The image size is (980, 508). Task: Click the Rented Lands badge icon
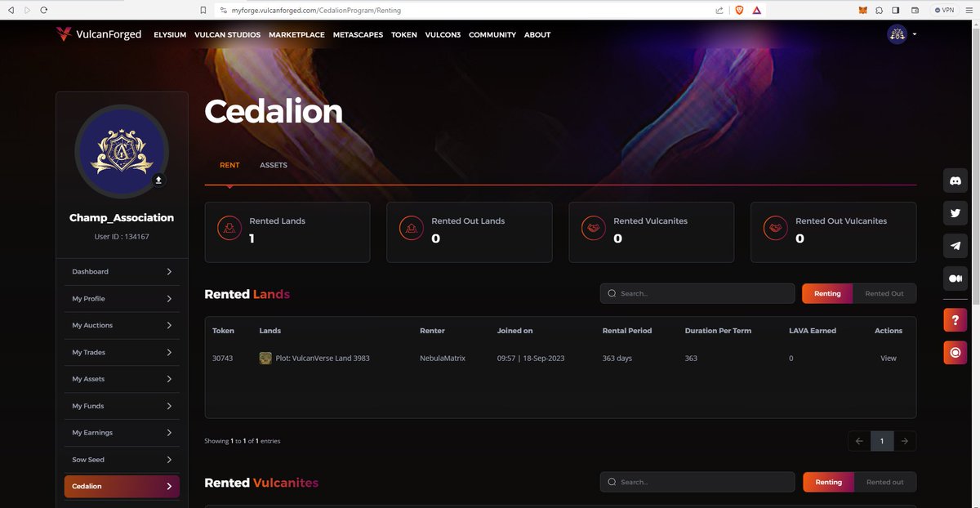point(229,228)
